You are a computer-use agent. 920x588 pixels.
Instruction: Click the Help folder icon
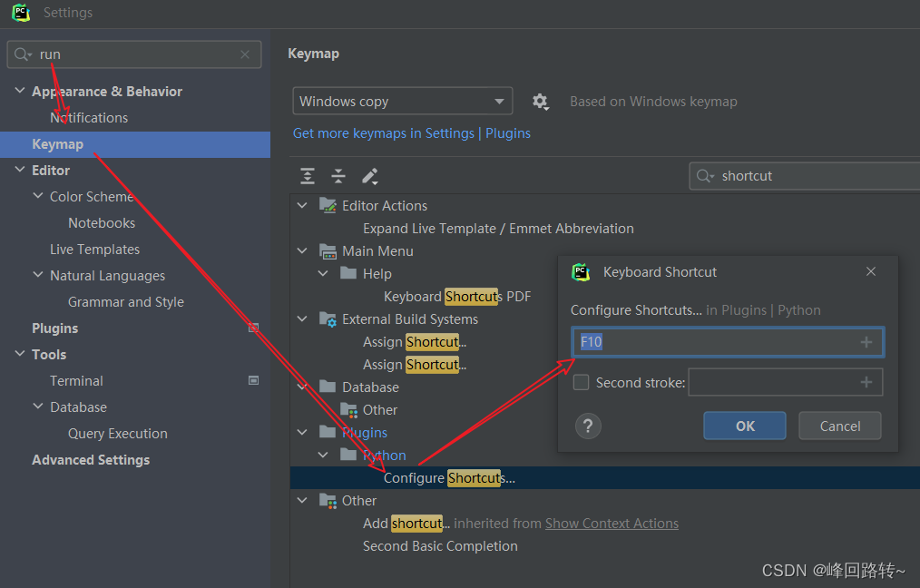[x=348, y=273]
